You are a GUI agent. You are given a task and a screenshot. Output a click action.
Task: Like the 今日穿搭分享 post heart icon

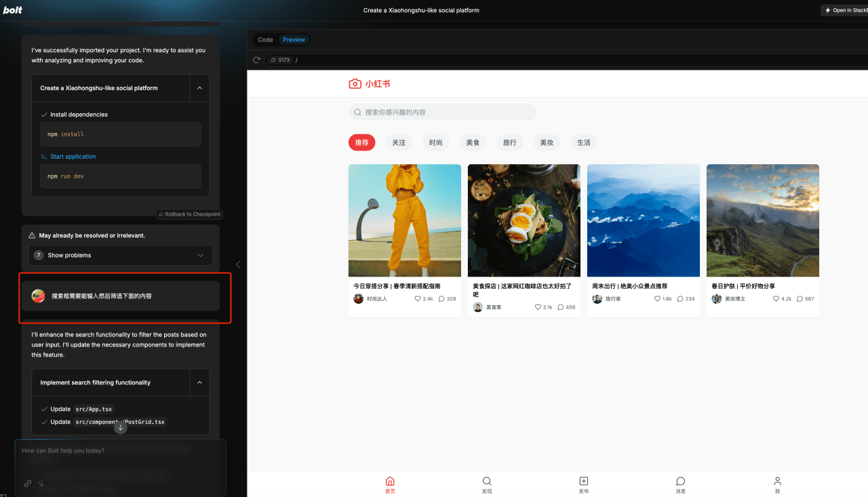tap(418, 298)
